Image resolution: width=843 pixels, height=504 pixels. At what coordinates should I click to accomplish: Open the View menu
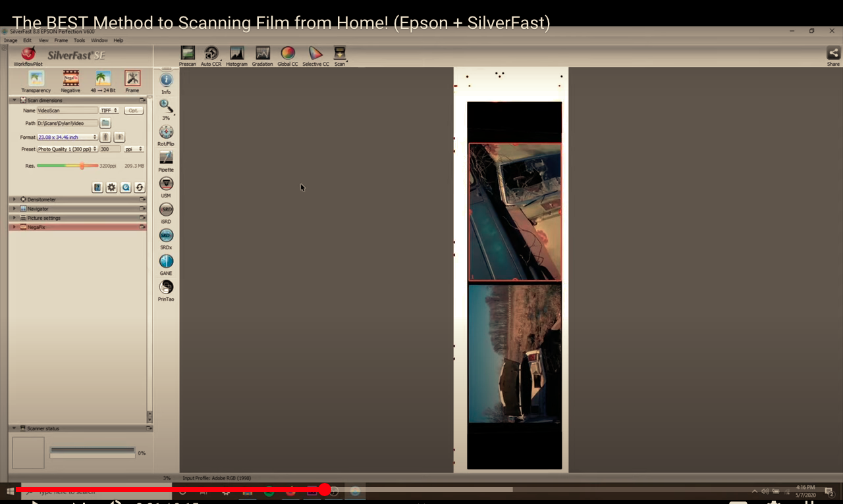click(43, 40)
